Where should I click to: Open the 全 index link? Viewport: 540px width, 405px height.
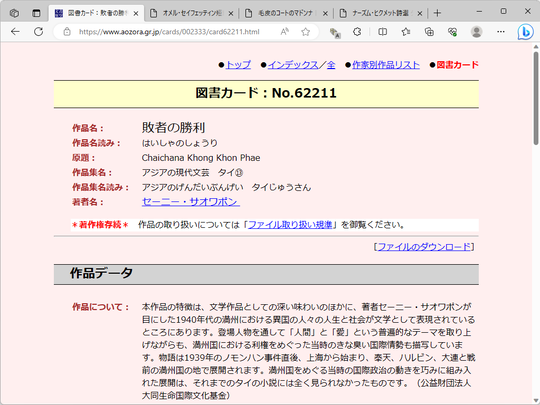click(x=331, y=65)
